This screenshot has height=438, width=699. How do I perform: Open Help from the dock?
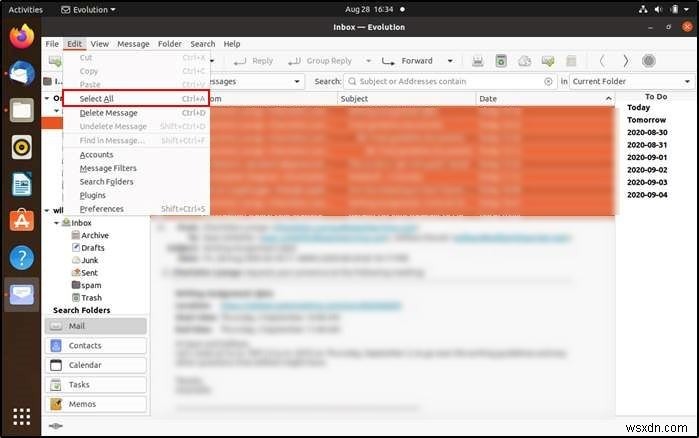point(21,257)
